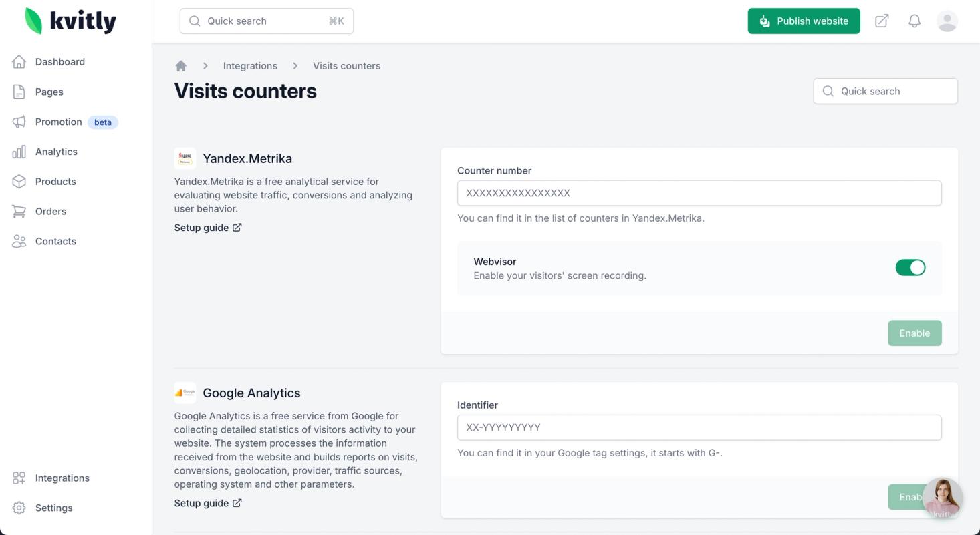Open Integrations in the sidebar
Image resolution: width=980 pixels, height=535 pixels.
tap(62, 478)
